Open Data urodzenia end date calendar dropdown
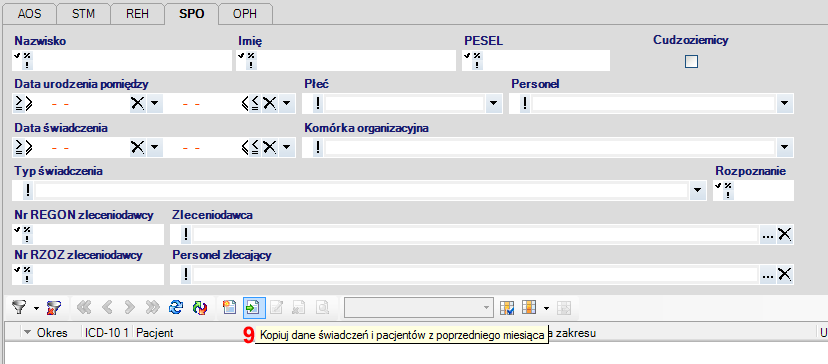The image size is (828, 364). point(286,104)
